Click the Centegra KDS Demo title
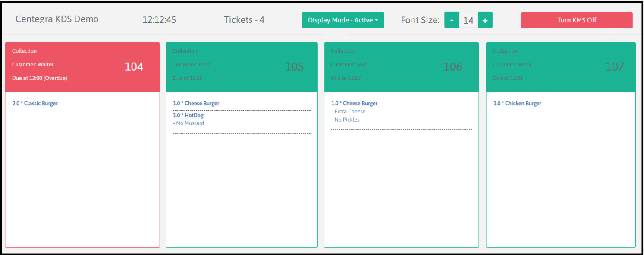644x255 pixels. point(57,19)
